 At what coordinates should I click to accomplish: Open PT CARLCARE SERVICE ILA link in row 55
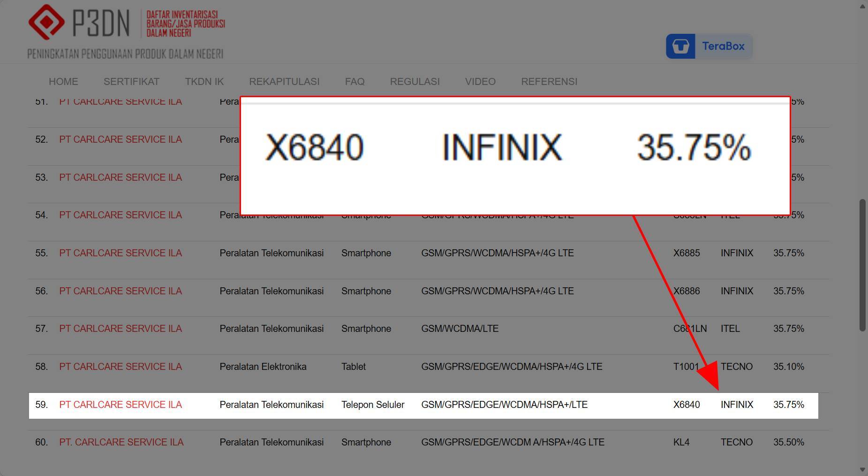(121, 253)
